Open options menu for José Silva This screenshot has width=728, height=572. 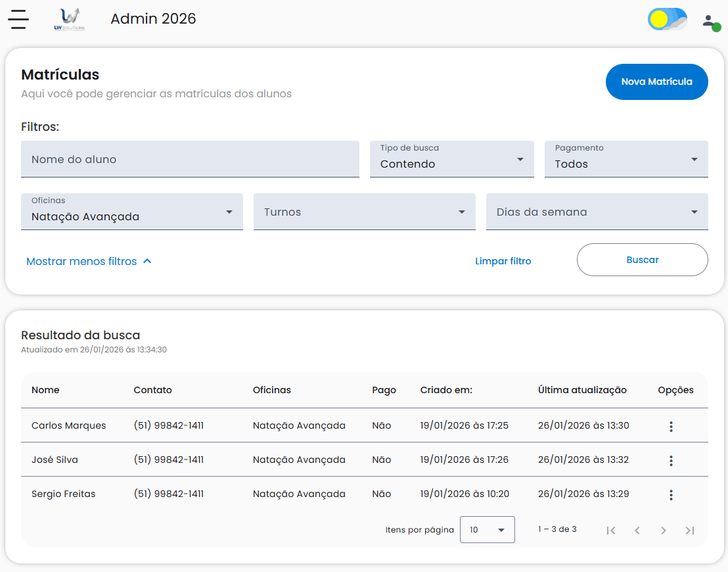tap(671, 461)
